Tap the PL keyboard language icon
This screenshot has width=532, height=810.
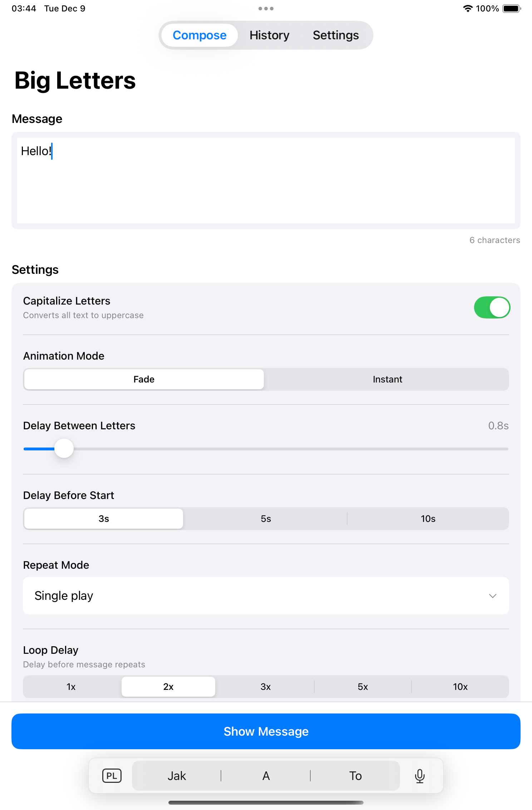coord(112,776)
